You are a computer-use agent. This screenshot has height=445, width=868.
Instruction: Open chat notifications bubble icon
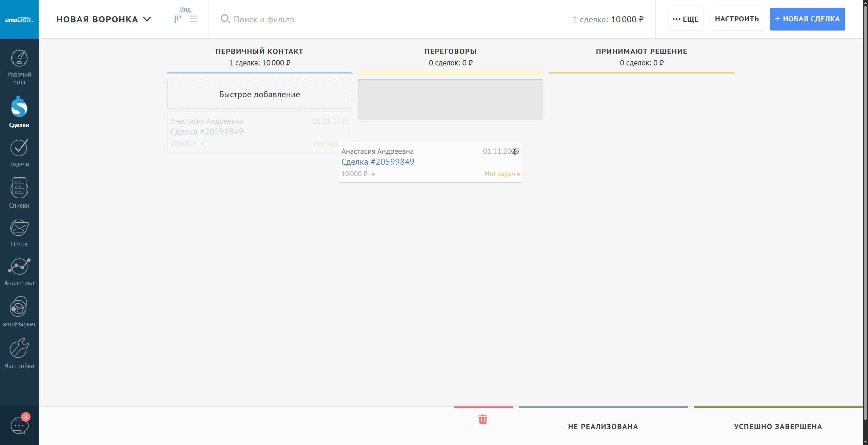[19, 425]
